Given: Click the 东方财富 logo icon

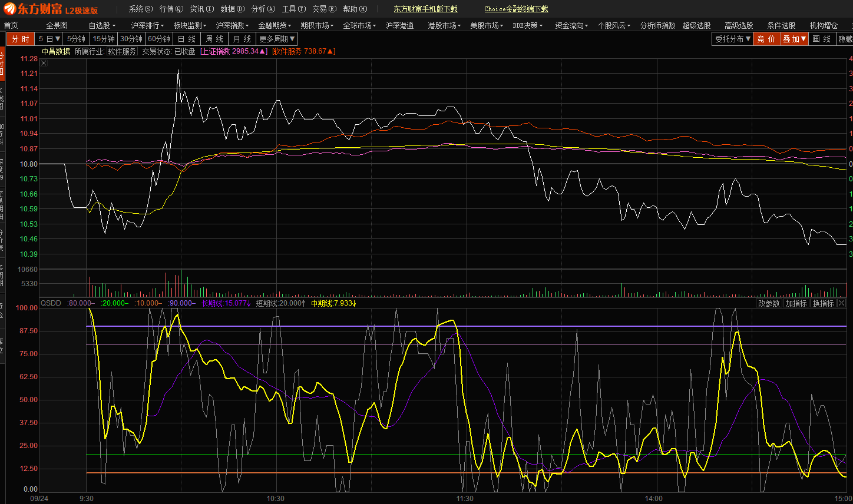Looking at the screenshot, I should click(9, 9).
